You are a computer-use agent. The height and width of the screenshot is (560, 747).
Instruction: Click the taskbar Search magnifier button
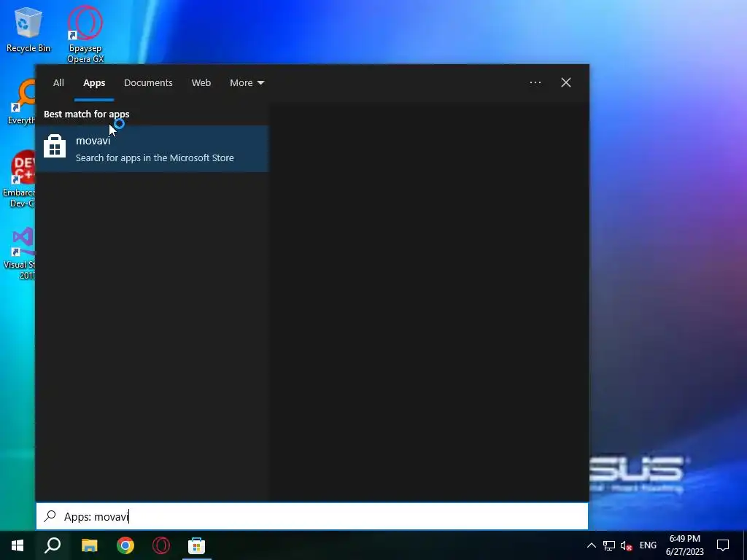pos(53,545)
